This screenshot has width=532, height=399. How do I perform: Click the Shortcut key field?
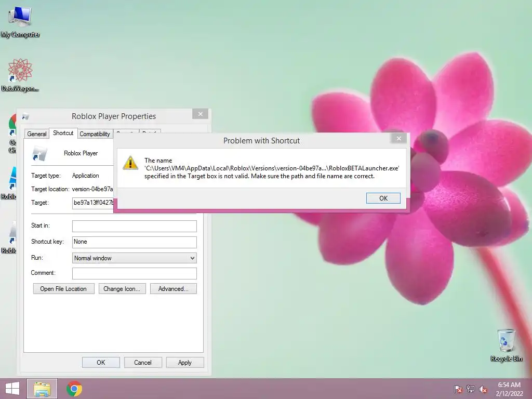pos(135,242)
